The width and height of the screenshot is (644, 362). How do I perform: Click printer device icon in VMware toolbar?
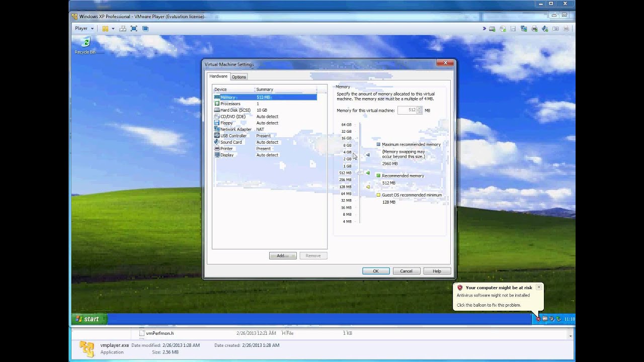click(x=534, y=29)
